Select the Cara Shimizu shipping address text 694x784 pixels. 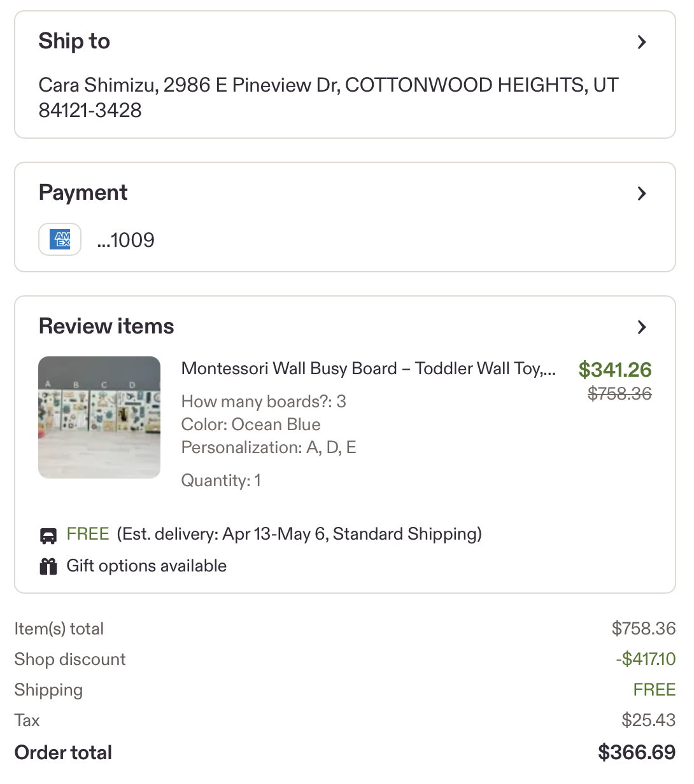point(329,97)
